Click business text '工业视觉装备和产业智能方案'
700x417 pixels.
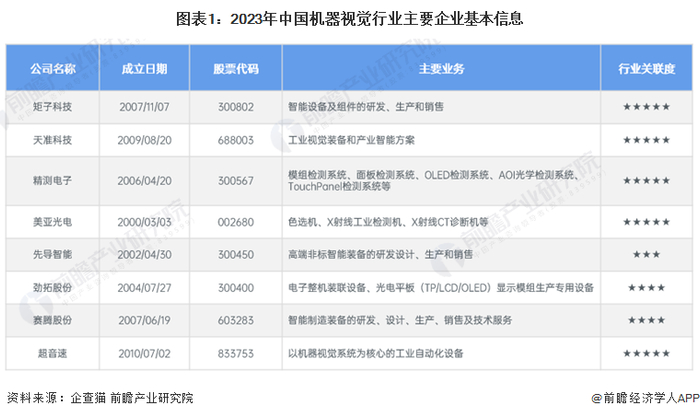pyautogui.click(x=351, y=140)
